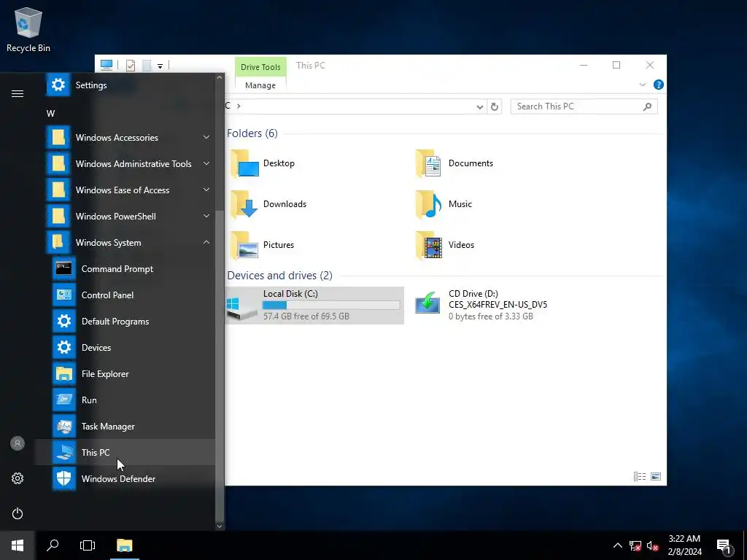The height and width of the screenshot is (560, 747).
Task: Click File Explorer taskbar icon
Action: [124, 545]
